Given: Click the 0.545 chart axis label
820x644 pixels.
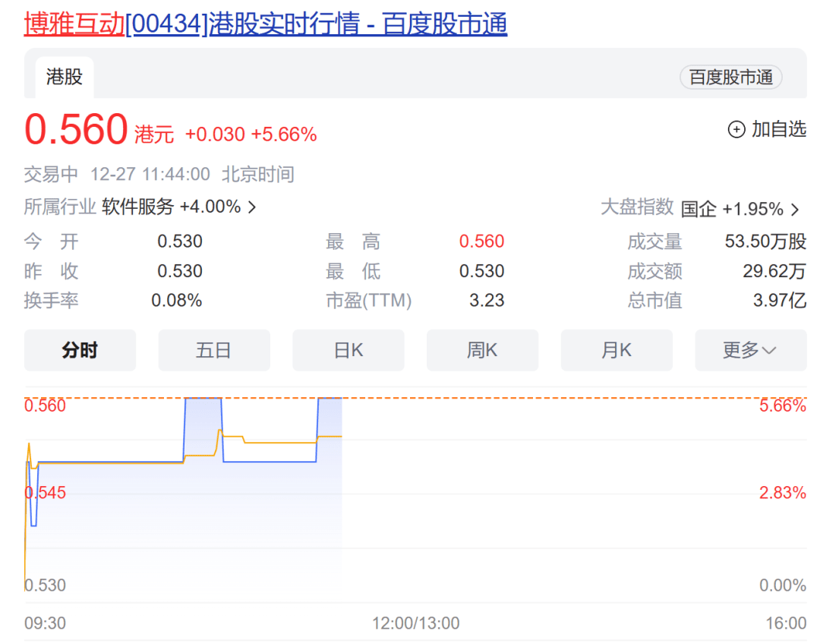Looking at the screenshot, I should (46, 493).
